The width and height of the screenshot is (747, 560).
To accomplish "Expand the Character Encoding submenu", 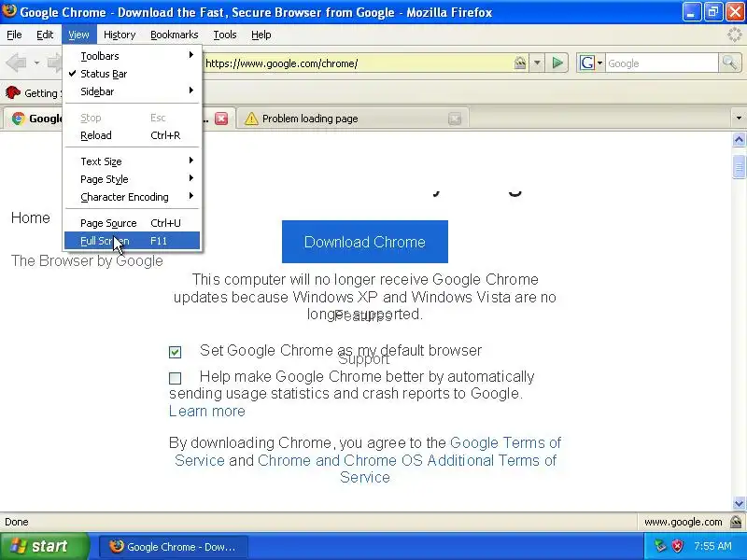I will [x=132, y=197].
